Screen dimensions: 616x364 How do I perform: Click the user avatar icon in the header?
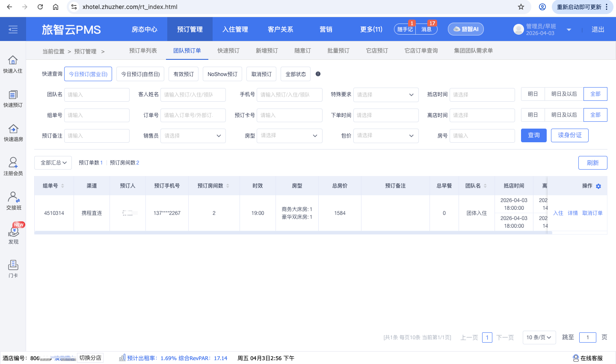click(518, 29)
